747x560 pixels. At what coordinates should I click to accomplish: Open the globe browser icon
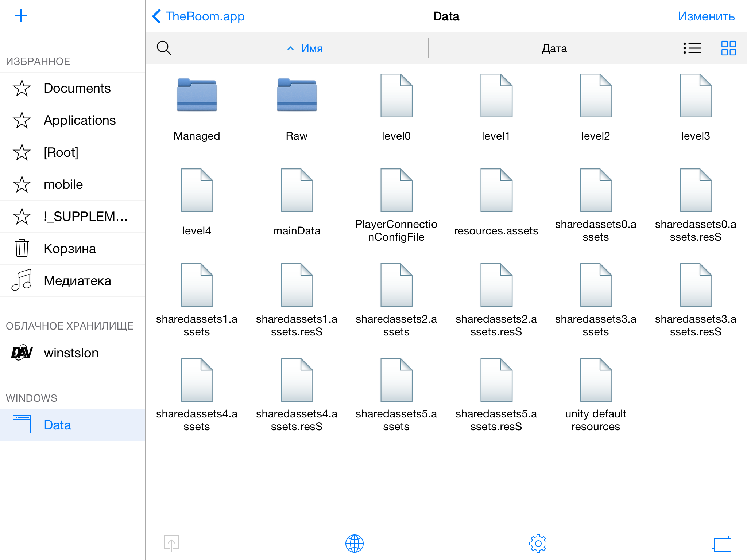pyautogui.click(x=354, y=544)
